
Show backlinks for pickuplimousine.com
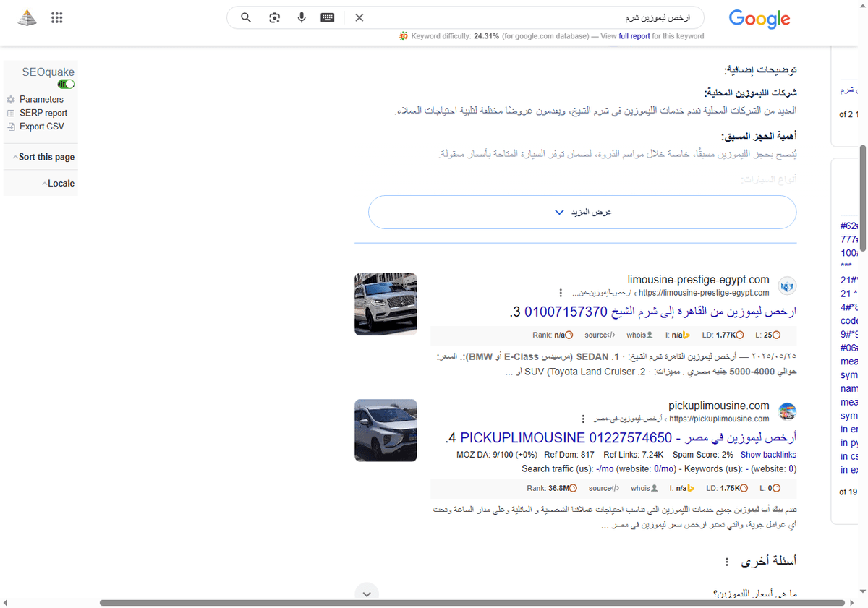pyautogui.click(x=768, y=455)
